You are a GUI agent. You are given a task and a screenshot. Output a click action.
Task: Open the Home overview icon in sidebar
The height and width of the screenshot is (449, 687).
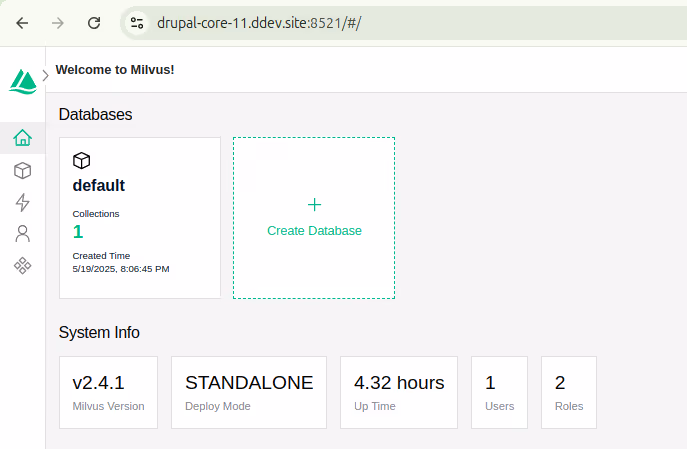tap(22, 138)
